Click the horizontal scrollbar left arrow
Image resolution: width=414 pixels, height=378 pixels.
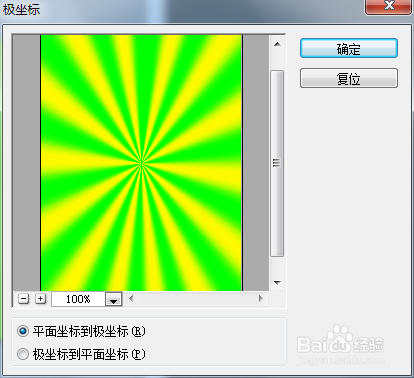tap(131, 298)
